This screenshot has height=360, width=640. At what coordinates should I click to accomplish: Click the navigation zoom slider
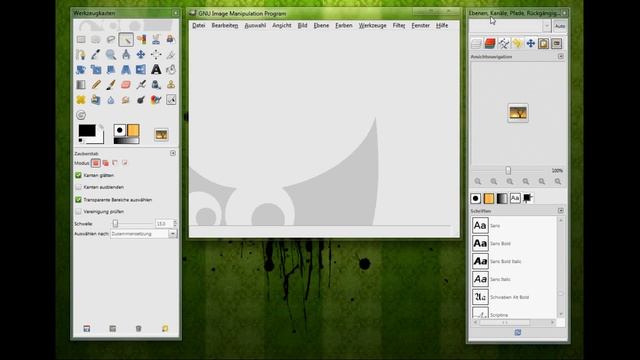[x=508, y=170]
